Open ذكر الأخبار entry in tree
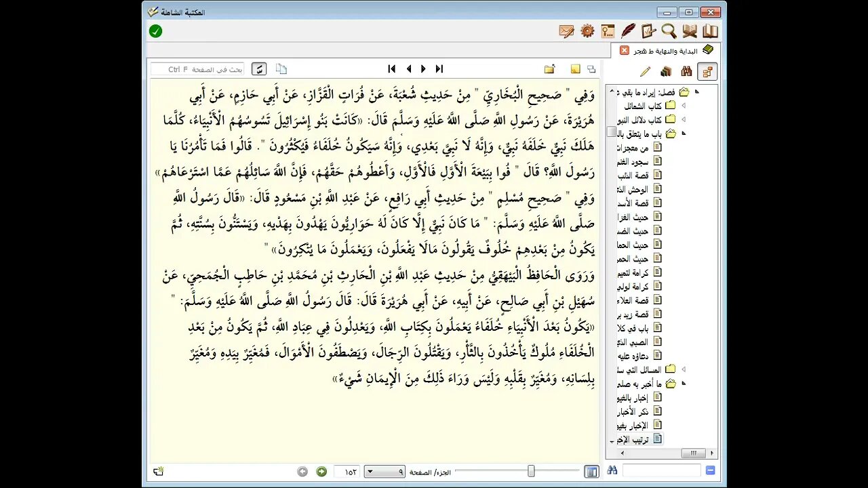 pos(639,411)
